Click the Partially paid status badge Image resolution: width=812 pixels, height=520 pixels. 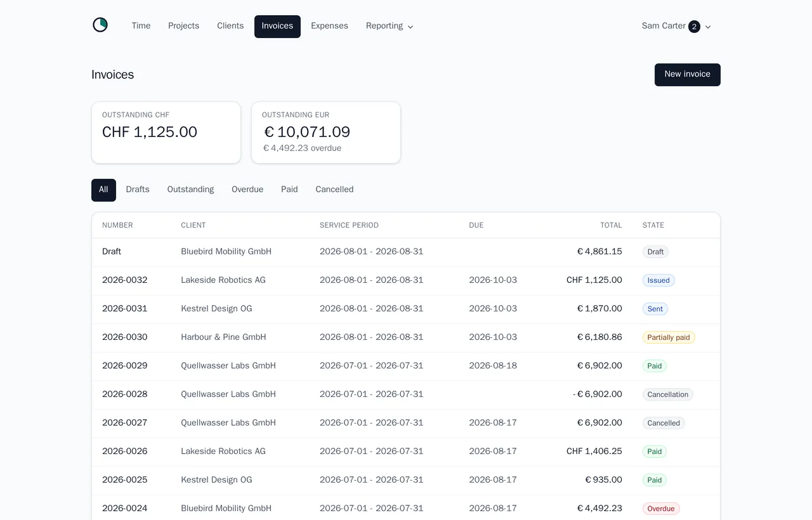tap(669, 337)
